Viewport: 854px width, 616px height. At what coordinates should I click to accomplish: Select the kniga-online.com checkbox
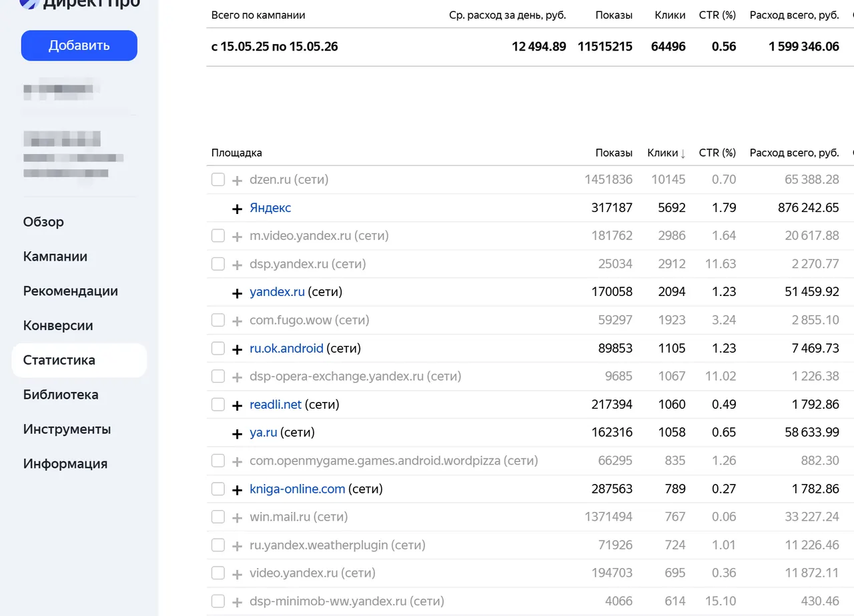(218, 489)
